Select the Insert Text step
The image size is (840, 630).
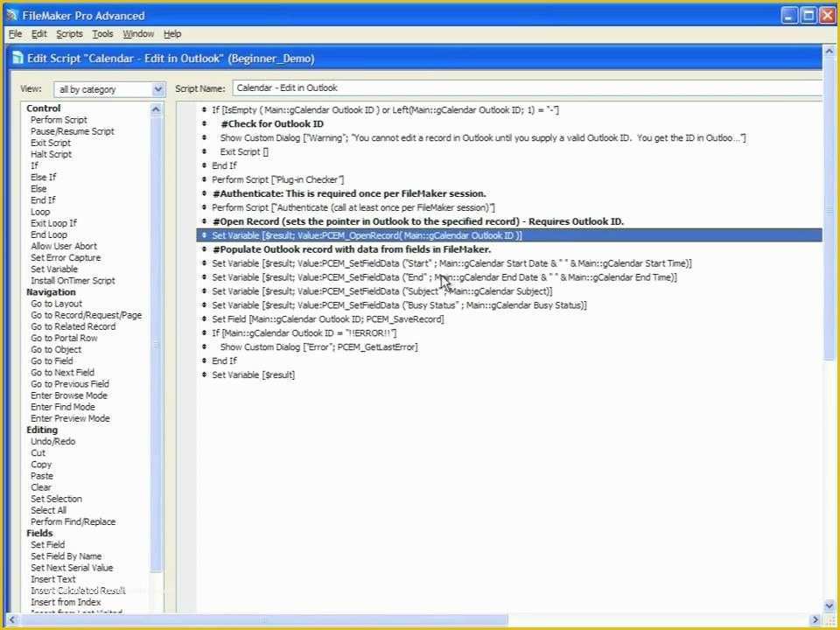[53, 579]
